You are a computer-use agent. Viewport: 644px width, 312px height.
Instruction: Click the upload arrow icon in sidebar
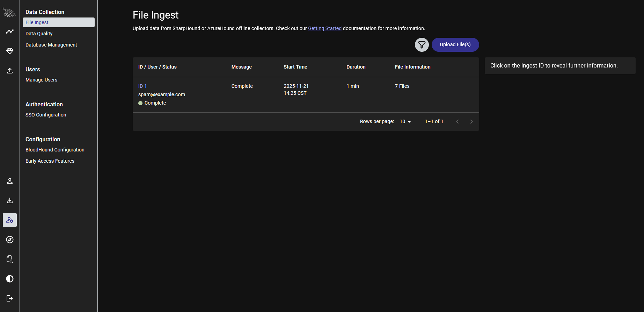pos(10,71)
